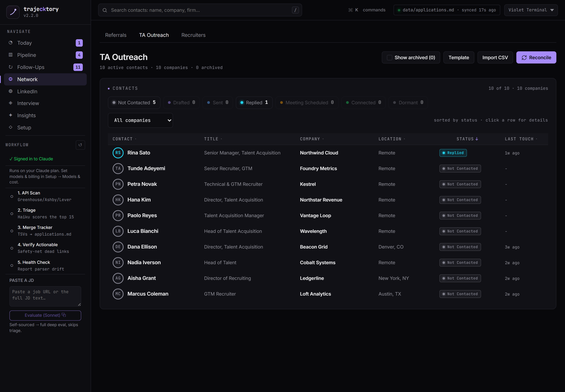The image size is (565, 392).
Task: Focus the Search contacts input field
Action: [200, 10]
